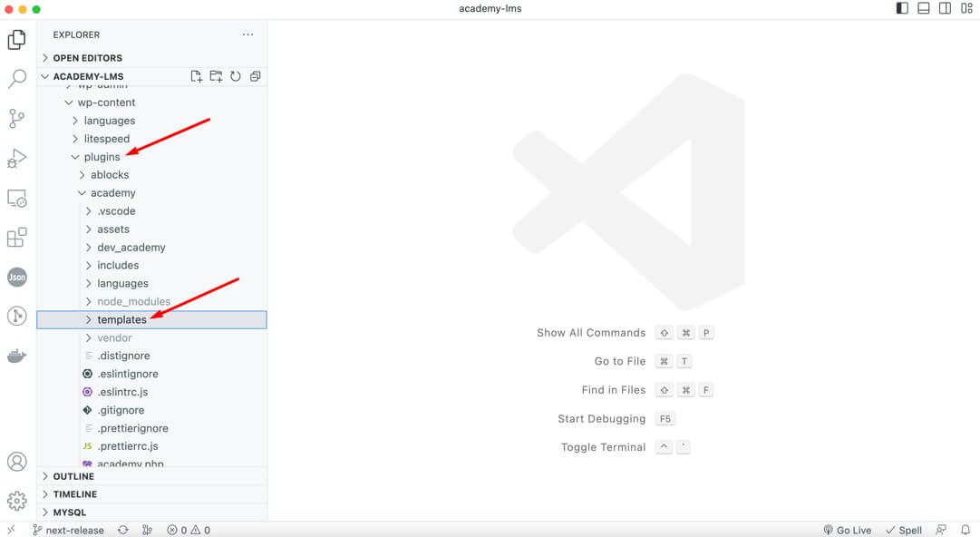Click the Manage settings gear icon

click(16, 500)
